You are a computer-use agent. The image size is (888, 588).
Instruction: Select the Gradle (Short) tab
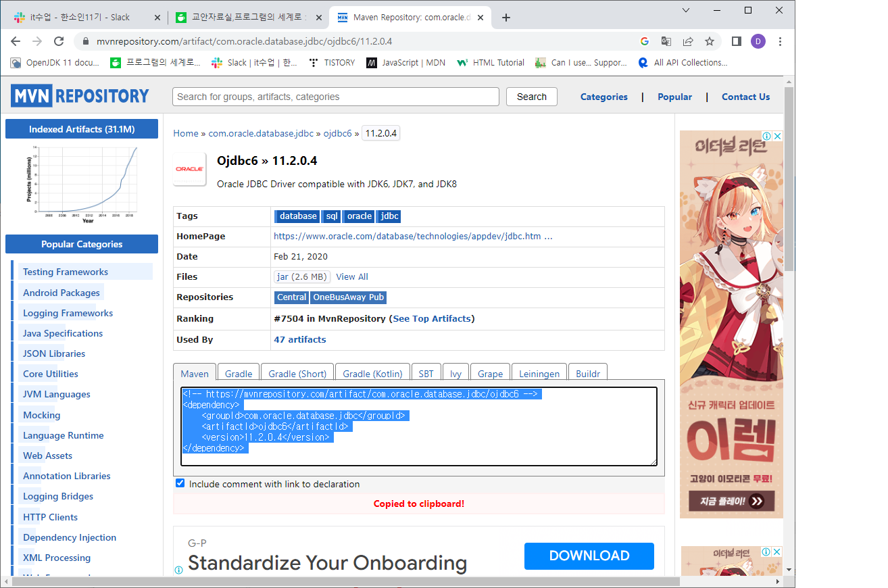click(297, 374)
